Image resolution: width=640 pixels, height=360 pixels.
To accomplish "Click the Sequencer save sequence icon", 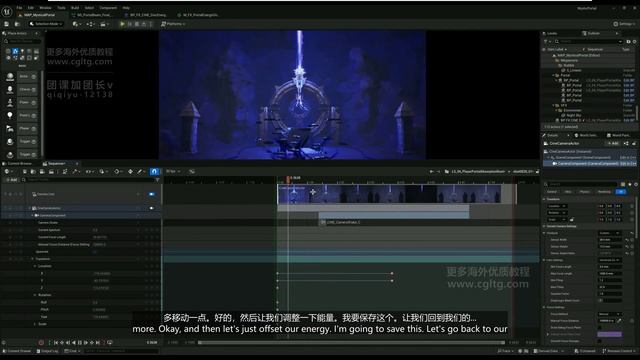I will [x=24, y=171].
